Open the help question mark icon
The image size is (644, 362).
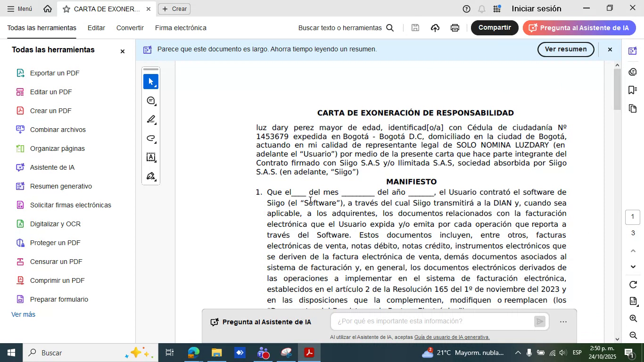[466, 9]
